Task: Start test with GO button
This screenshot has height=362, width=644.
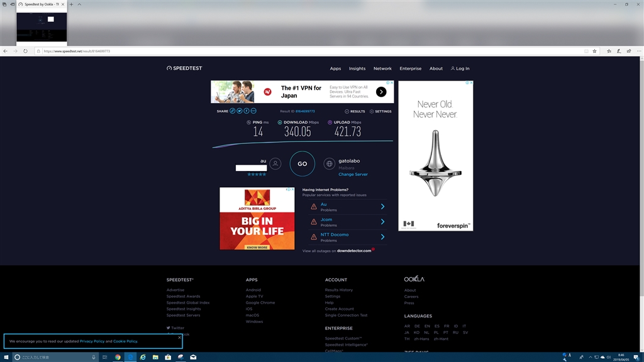Action: [x=303, y=164]
